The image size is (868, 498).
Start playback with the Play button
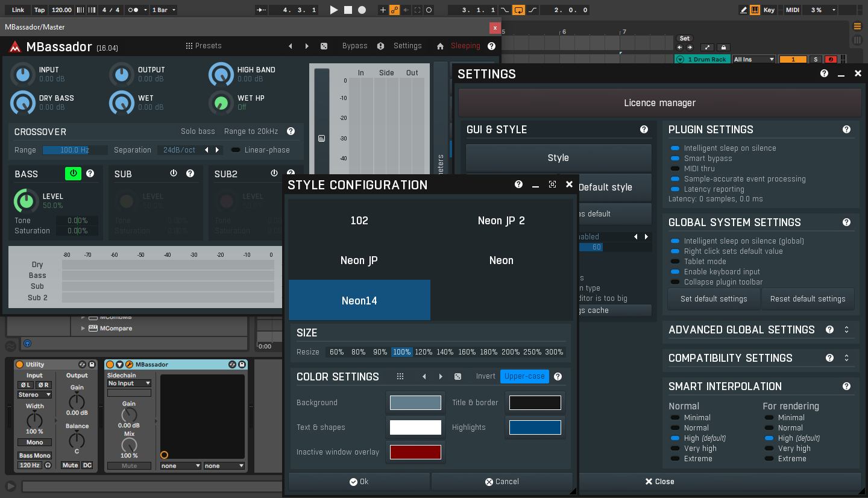[335, 10]
